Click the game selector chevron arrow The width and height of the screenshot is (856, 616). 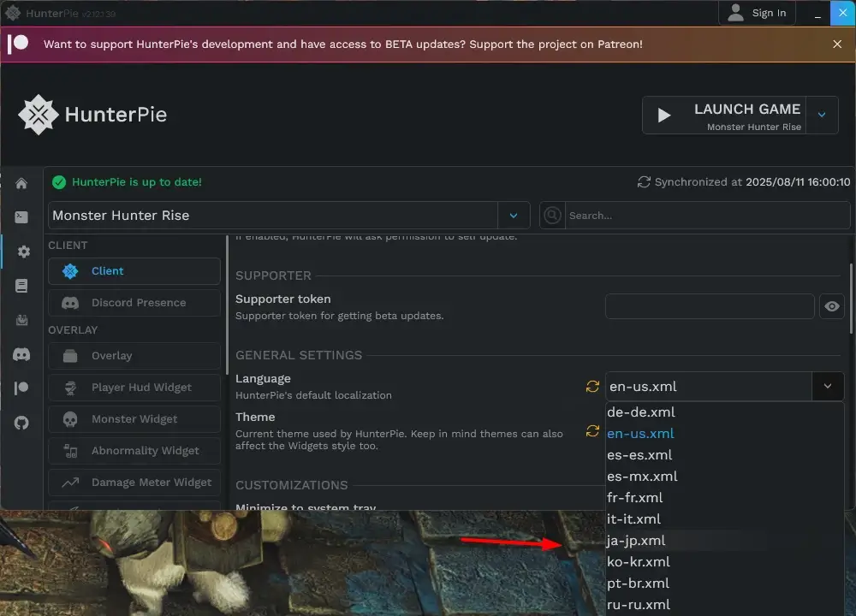pos(513,216)
